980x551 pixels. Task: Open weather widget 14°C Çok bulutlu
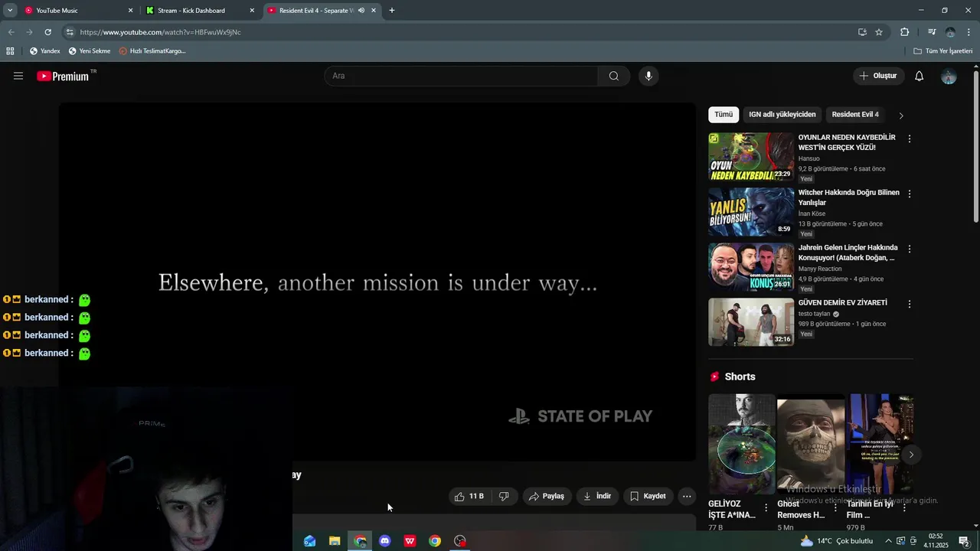pos(836,541)
